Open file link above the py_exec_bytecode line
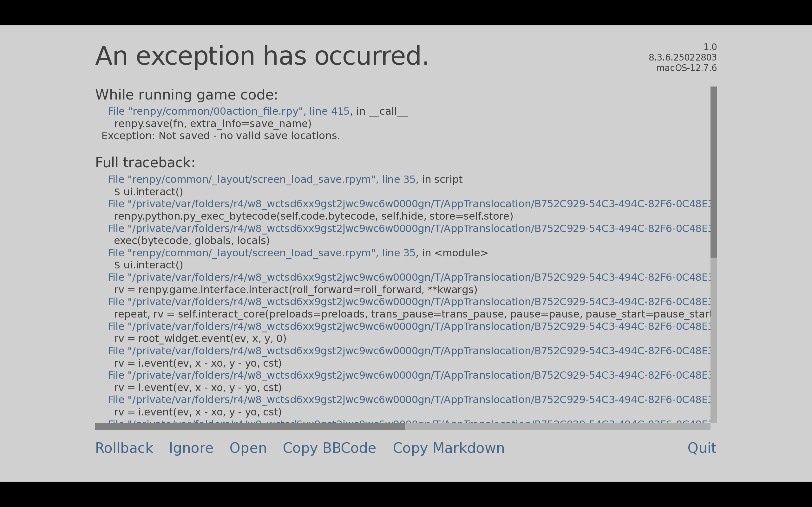 (403, 204)
